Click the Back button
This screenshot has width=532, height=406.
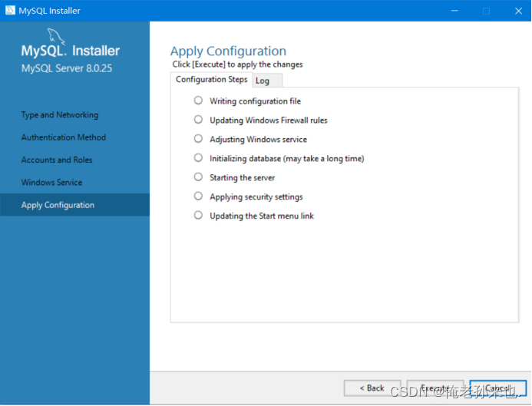(372, 388)
